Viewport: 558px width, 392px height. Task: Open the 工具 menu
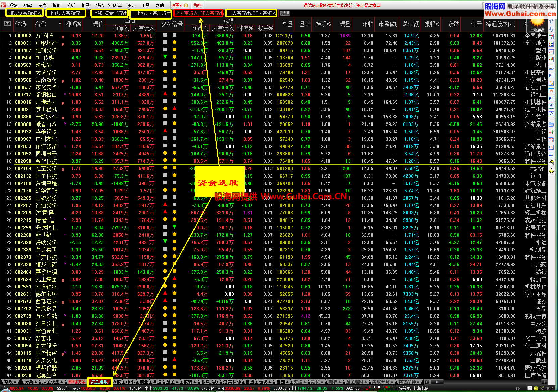(145, 5)
